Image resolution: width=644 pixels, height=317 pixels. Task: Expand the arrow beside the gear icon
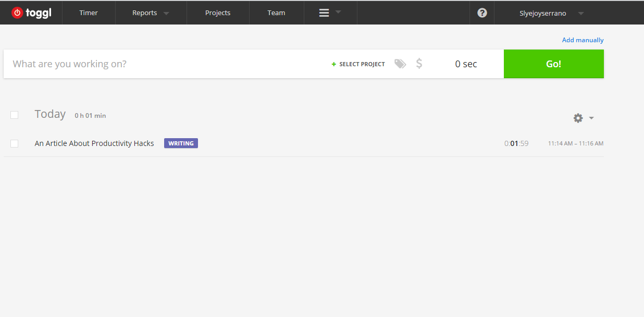click(591, 118)
